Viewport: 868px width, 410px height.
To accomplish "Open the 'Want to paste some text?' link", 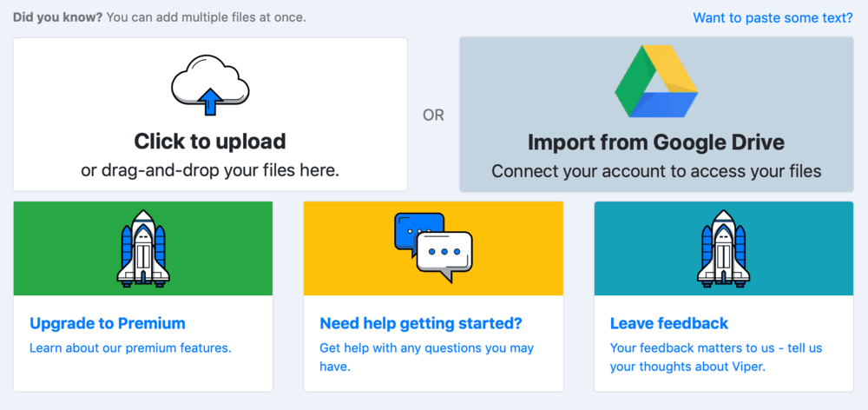I will point(773,17).
